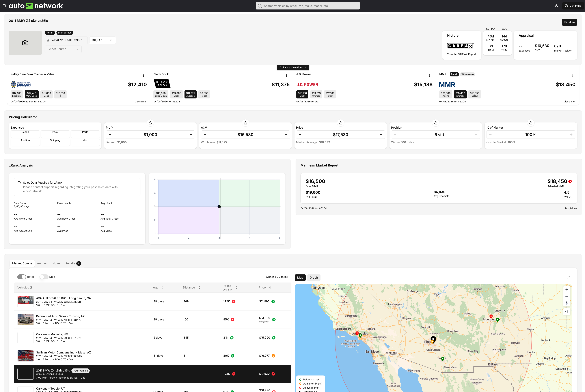The width and height of the screenshot is (585, 392).
Task: Zoom in on the map
Action: pos(567,290)
